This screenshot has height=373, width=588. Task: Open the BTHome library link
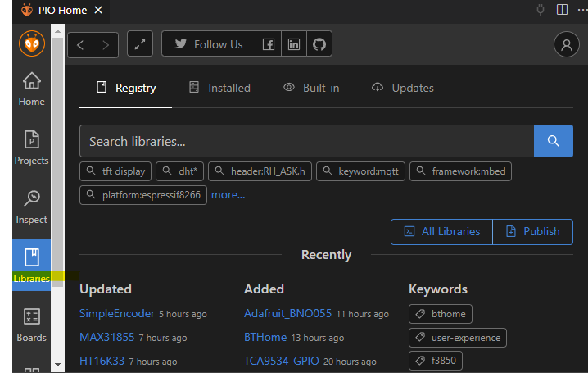(x=265, y=337)
